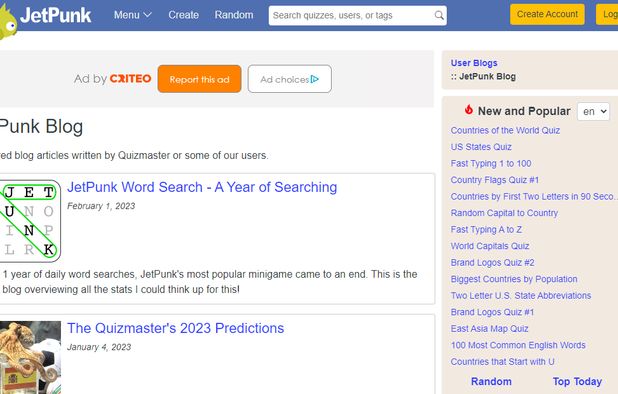The width and height of the screenshot is (618, 394).
Task: Open Two Letter U.S. State Abbreviations
Action: [x=521, y=296]
